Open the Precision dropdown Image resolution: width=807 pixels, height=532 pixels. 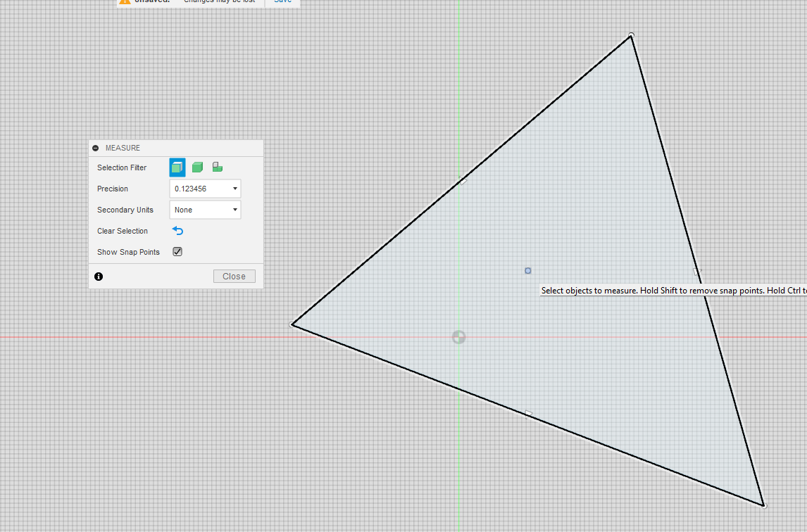point(205,189)
